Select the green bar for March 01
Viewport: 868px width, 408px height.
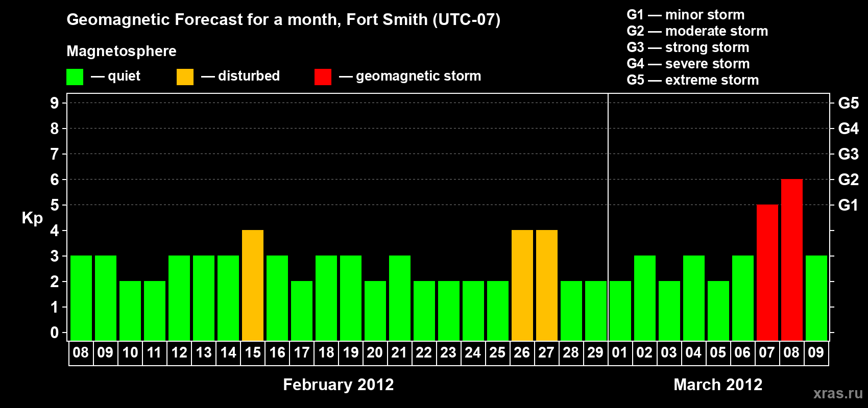620,311
